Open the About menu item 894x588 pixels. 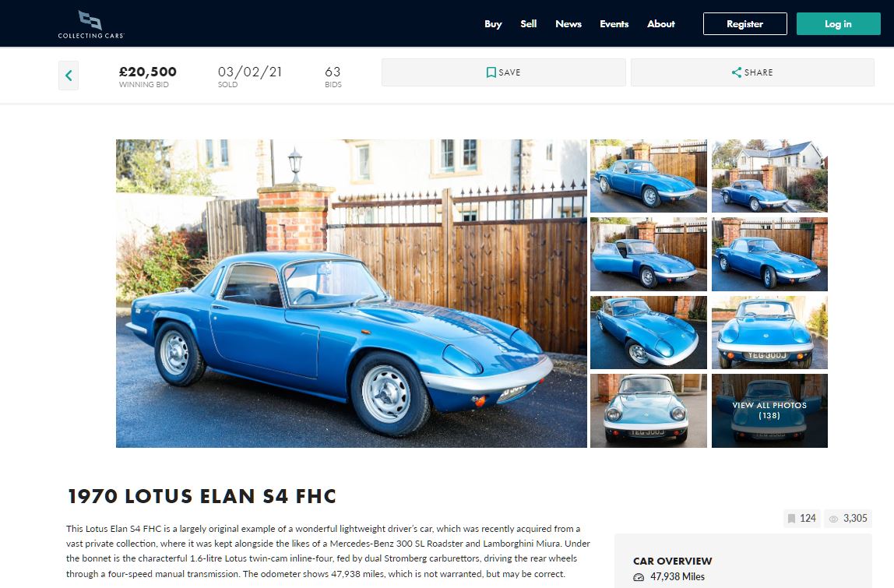pyautogui.click(x=661, y=24)
